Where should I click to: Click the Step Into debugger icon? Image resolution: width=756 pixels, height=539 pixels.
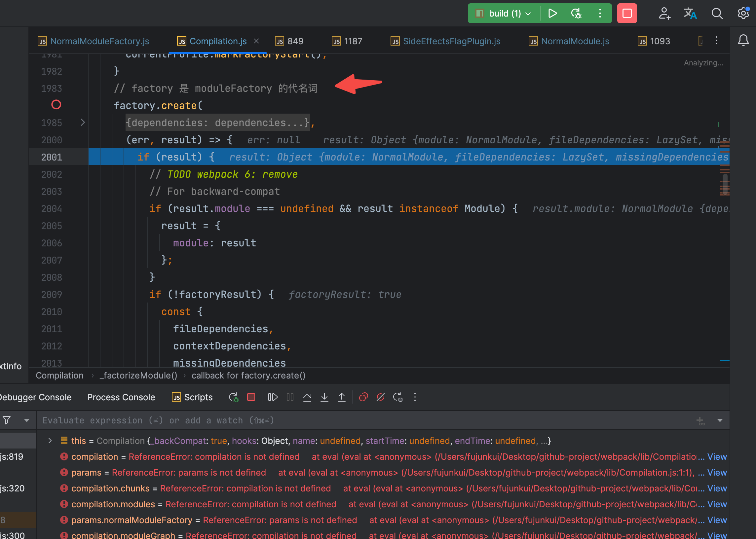(324, 397)
